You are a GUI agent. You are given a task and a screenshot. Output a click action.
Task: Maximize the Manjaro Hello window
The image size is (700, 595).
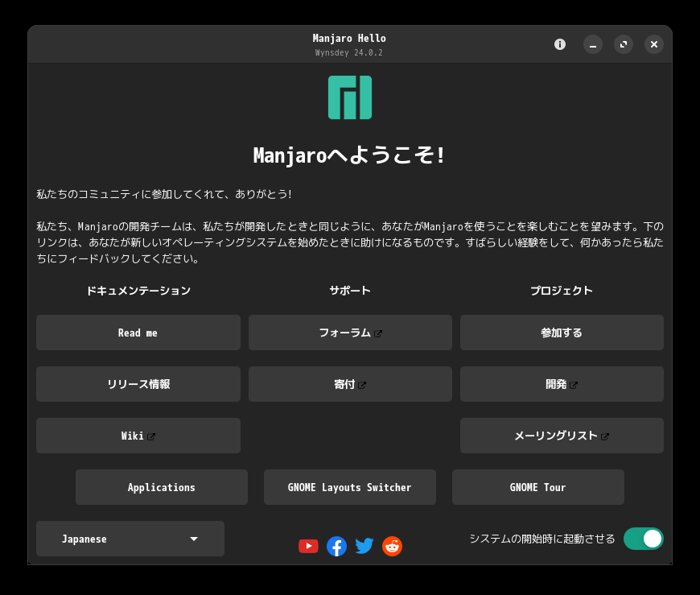coord(624,44)
